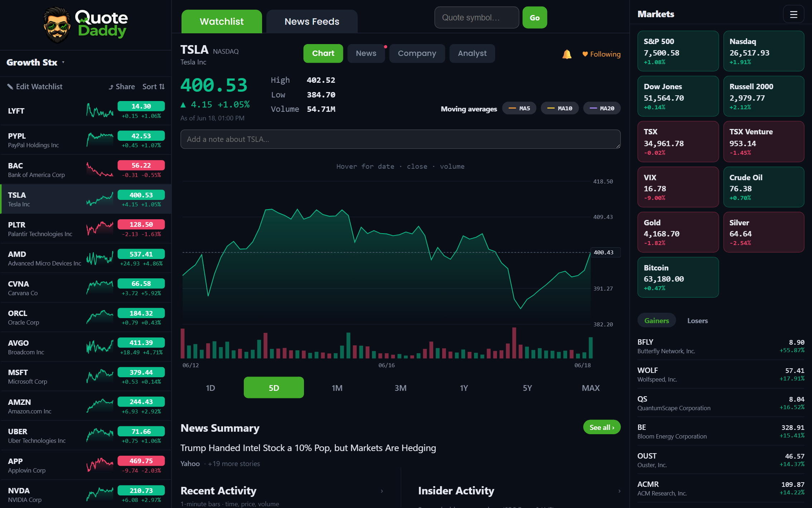
Task: Click the ORCL sparkline chart
Action: coord(100,317)
